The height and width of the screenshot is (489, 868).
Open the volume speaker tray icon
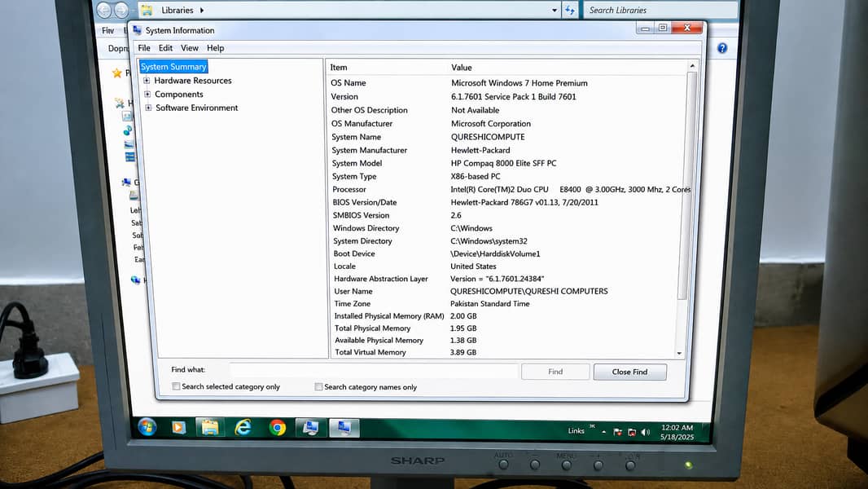click(646, 432)
